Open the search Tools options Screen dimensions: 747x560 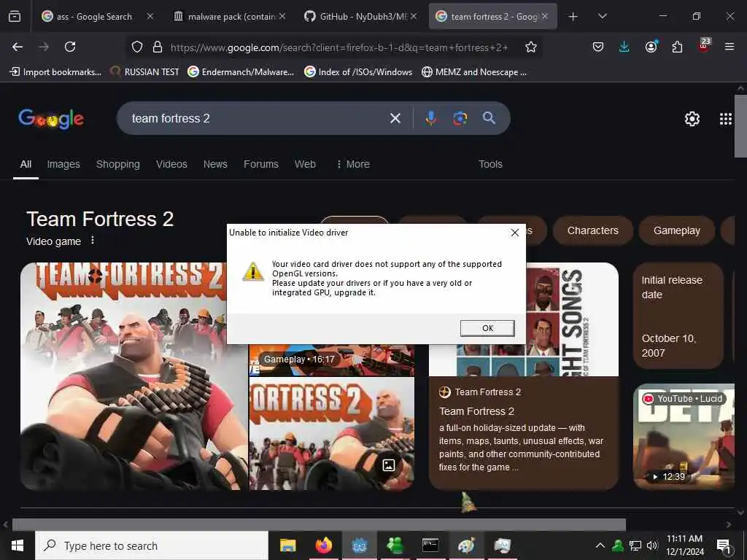point(490,164)
